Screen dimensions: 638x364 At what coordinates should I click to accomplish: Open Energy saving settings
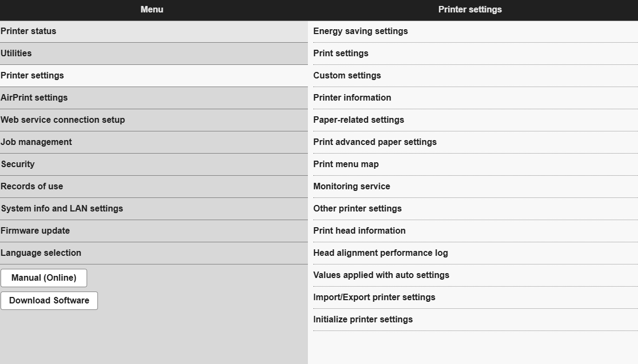pos(360,31)
